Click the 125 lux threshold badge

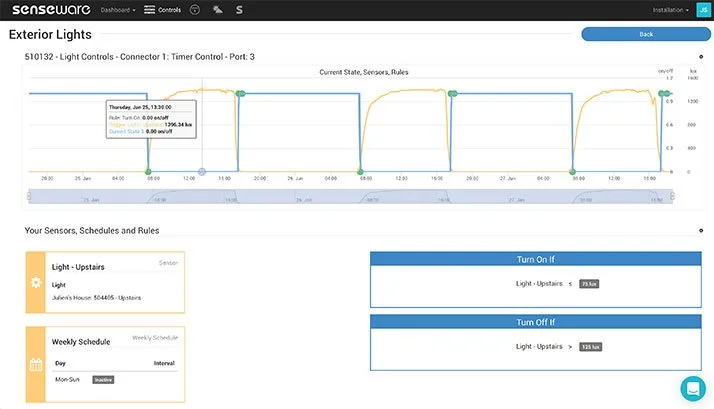pyautogui.click(x=590, y=347)
